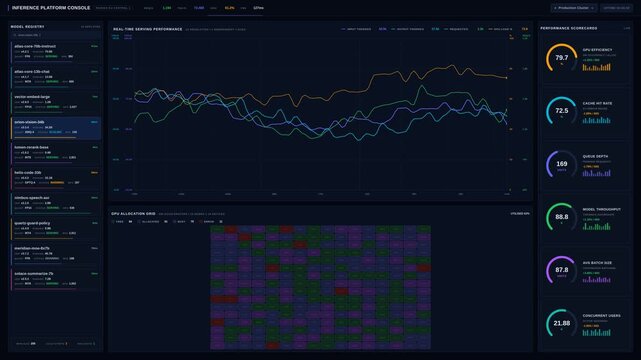Screen dimensions: 641x360
Task: Select the vector-embed-large model
Action: tap(55, 103)
